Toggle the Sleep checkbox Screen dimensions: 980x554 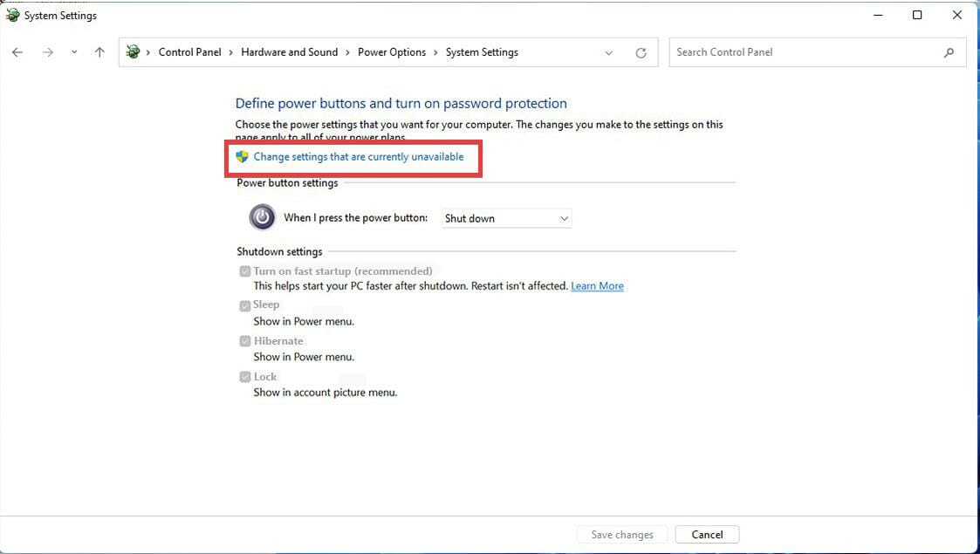coord(245,304)
